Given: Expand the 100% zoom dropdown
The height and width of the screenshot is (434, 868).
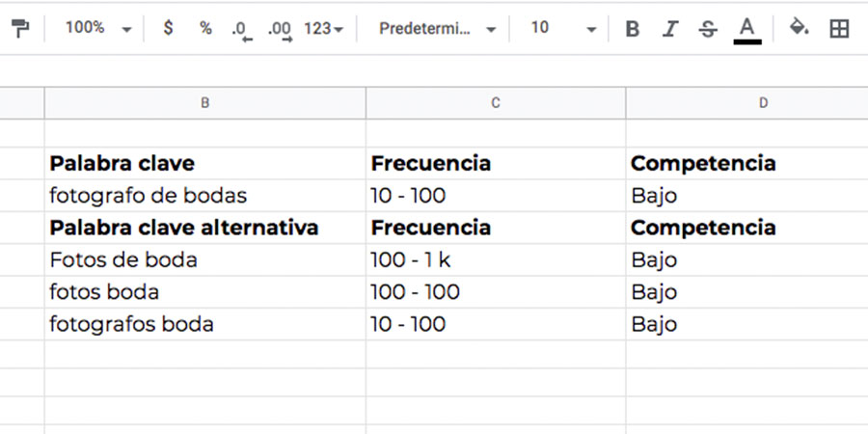Looking at the screenshot, I should [x=98, y=28].
